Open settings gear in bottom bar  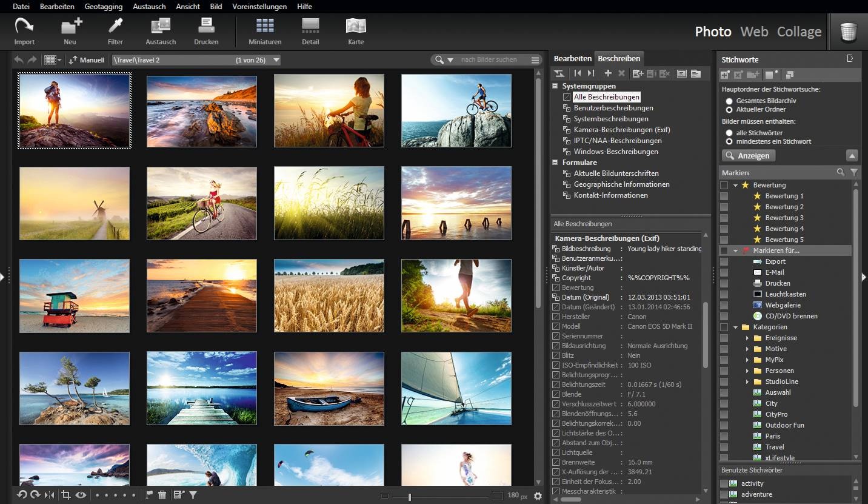pyautogui.click(x=538, y=496)
